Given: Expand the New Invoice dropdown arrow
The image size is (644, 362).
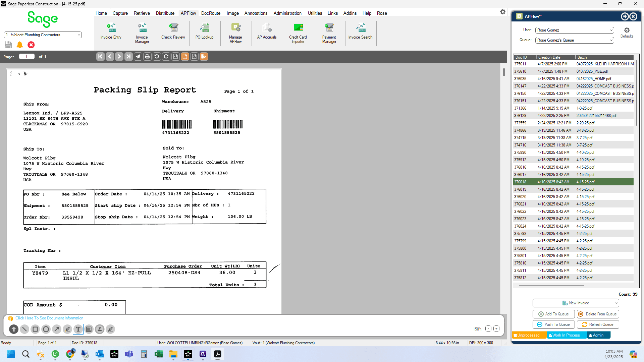Looking at the screenshot, I should click(x=616, y=303).
